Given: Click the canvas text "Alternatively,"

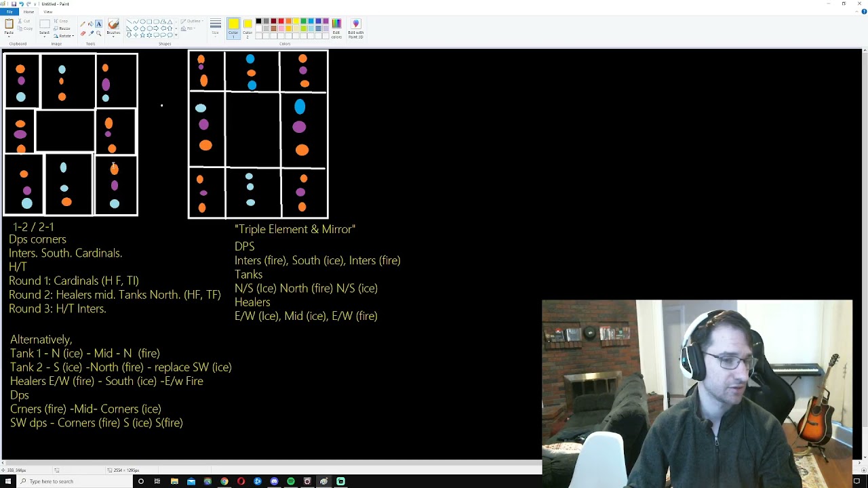Looking at the screenshot, I should 41,339.
